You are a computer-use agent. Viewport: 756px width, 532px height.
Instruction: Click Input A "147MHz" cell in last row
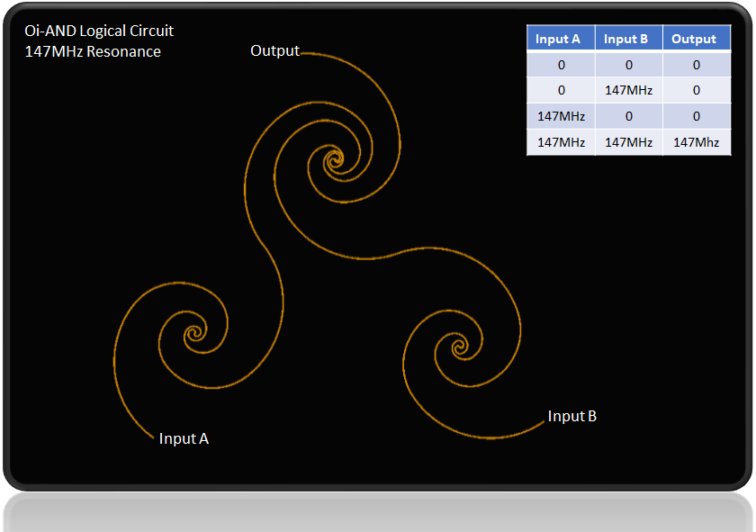[561, 142]
